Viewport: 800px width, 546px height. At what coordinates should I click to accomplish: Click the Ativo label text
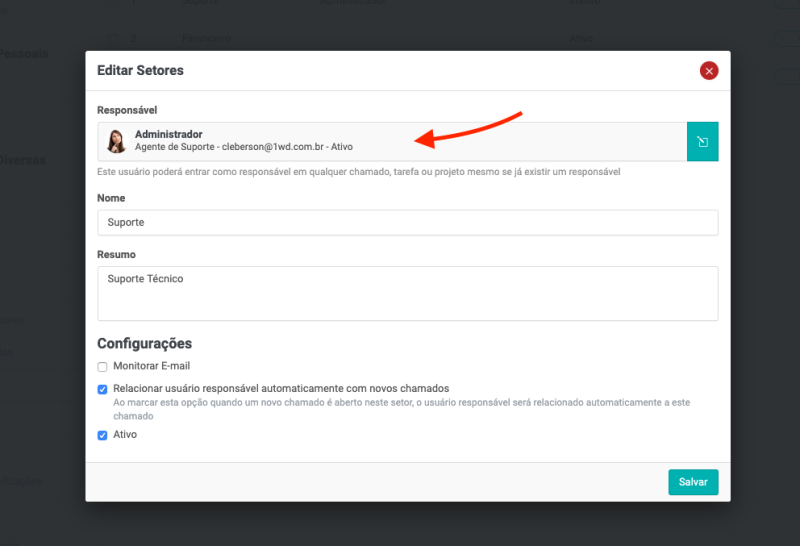tap(125, 435)
